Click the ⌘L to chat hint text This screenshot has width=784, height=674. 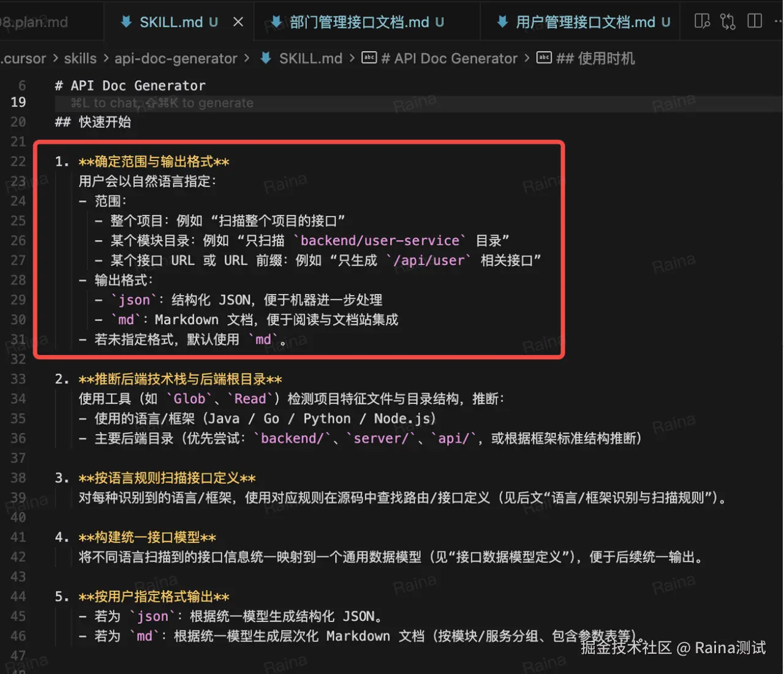point(162,103)
